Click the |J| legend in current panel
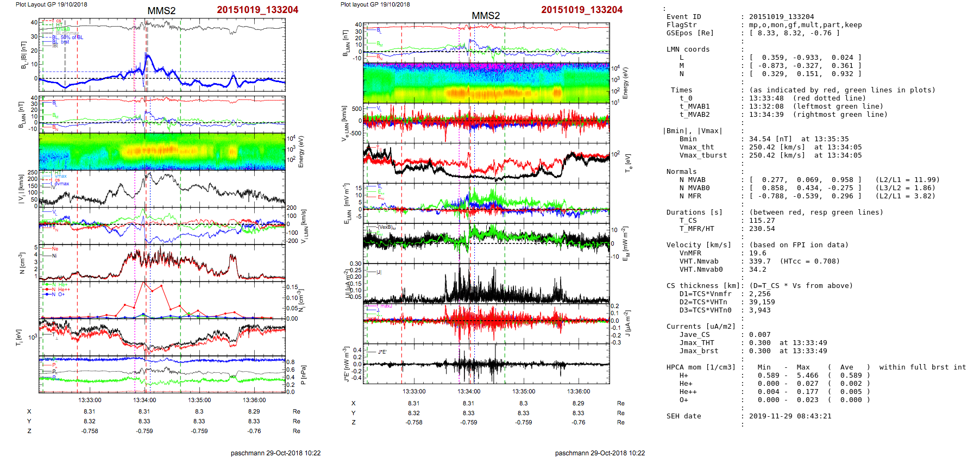The width and height of the screenshot is (980, 457). [x=379, y=272]
